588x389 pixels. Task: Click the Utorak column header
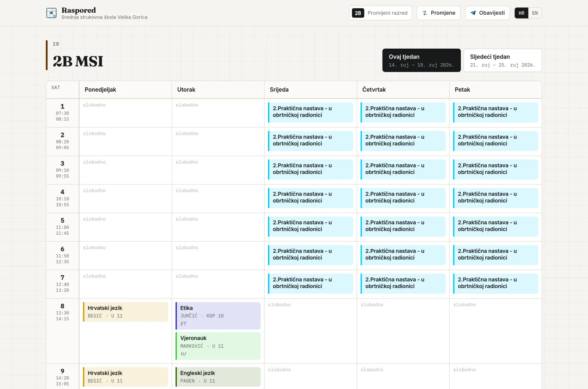point(218,90)
